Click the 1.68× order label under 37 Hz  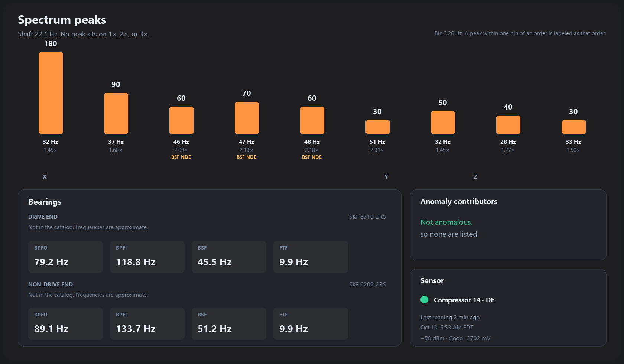coord(116,150)
